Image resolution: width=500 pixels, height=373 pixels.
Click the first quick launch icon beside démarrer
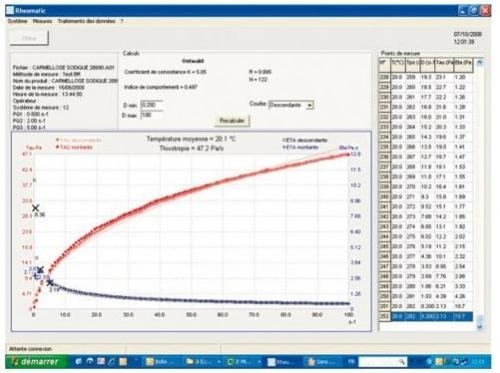pyautogui.click(x=79, y=361)
